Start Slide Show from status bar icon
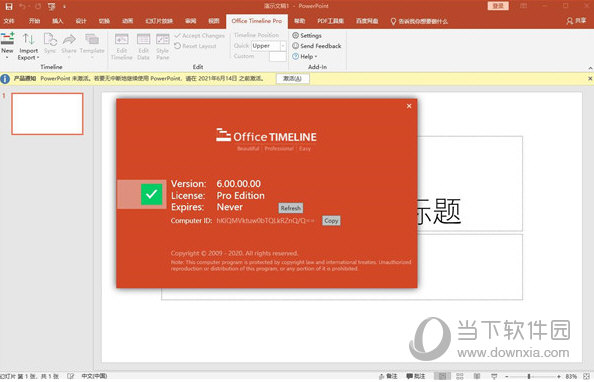Image resolution: width=594 pixels, height=382 pixels. point(494,376)
